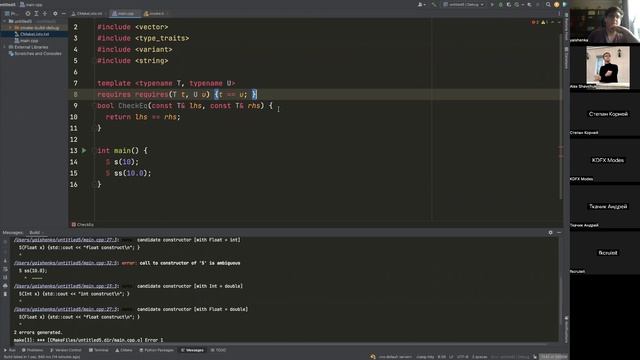Viewport: 640px width, 360px height.
Task: Click the file encoding in status bar
Action: [x=463, y=357]
